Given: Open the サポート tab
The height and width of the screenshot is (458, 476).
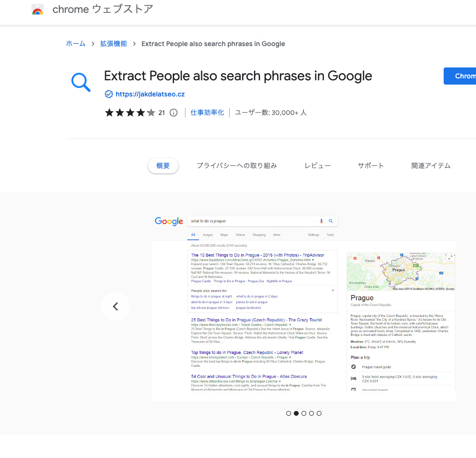Looking at the screenshot, I should tap(370, 165).
